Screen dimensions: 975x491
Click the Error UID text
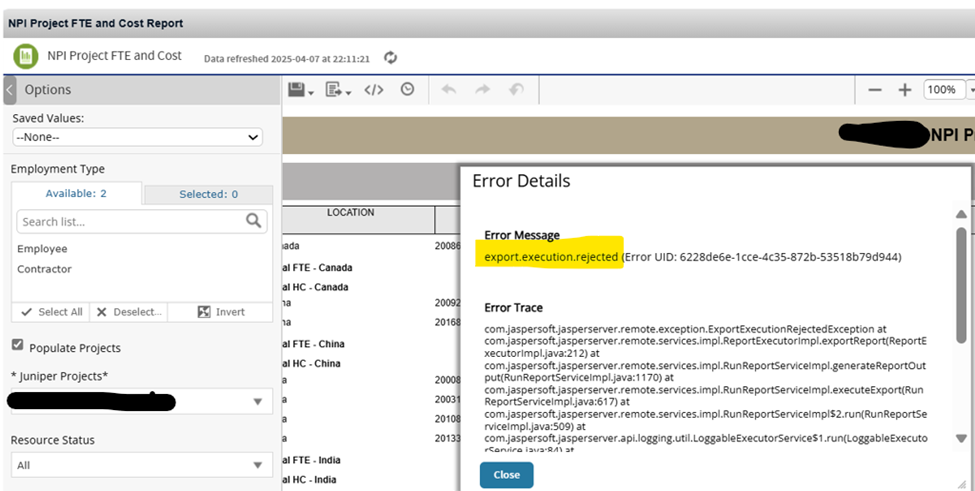[x=761, y=257]
